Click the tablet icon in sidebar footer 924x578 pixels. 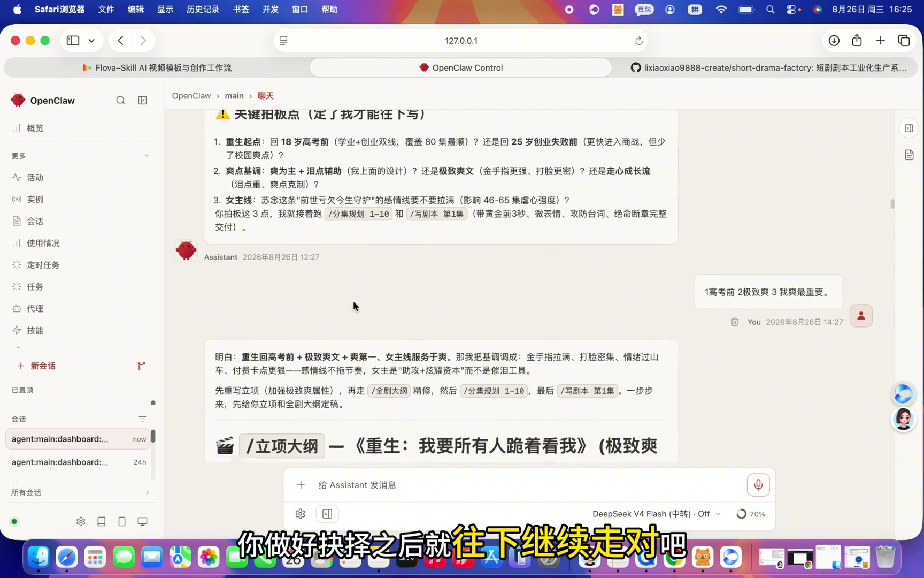click(122, 521)
